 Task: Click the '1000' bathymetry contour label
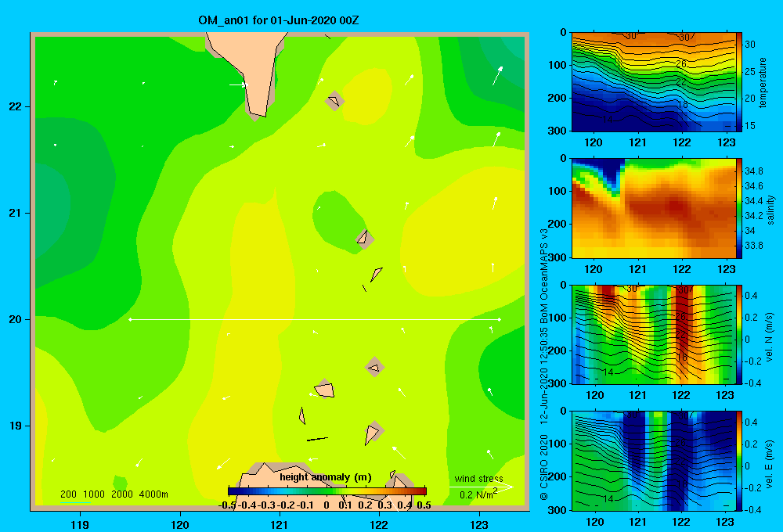point(94,494)
